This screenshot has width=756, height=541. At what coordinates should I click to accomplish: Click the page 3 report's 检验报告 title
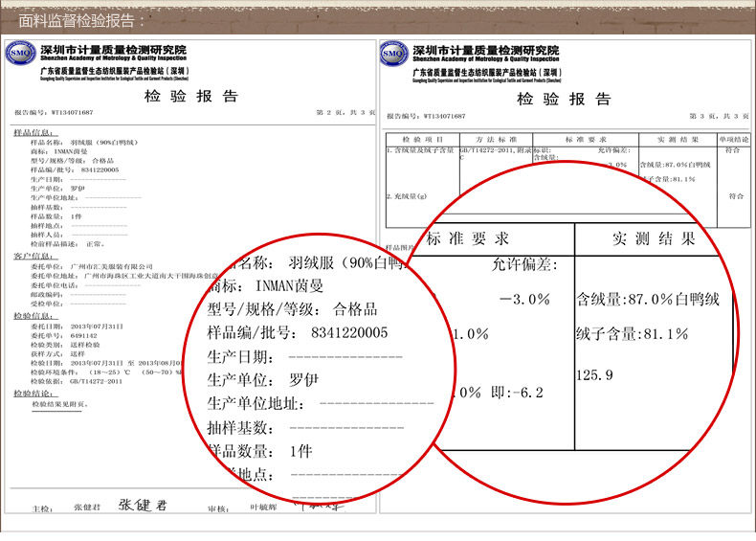564,99
